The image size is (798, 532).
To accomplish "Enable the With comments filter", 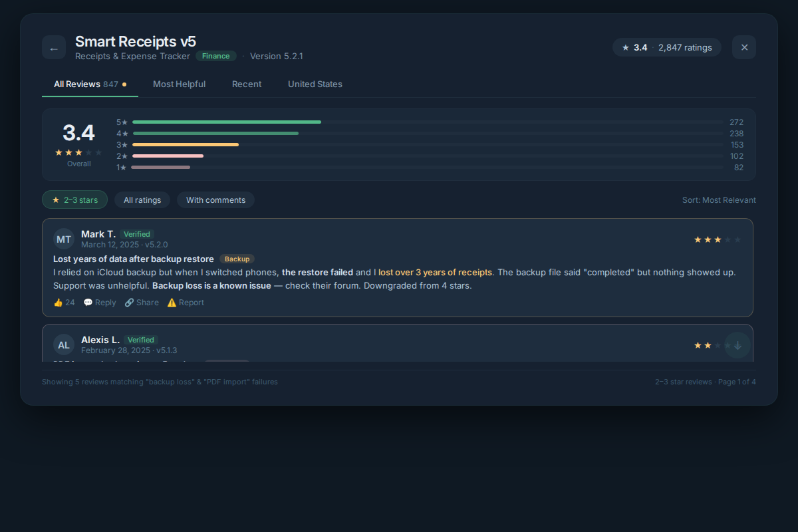I will point(215,200).
